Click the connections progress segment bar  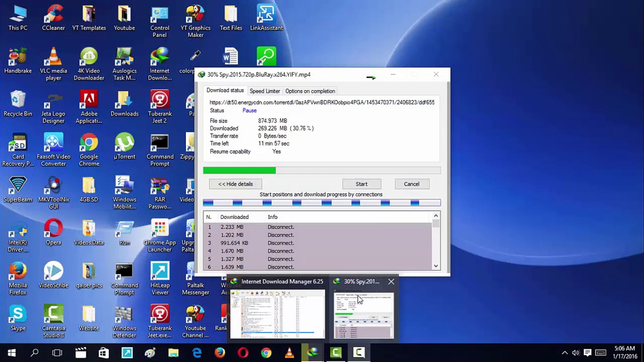point(322,202)
